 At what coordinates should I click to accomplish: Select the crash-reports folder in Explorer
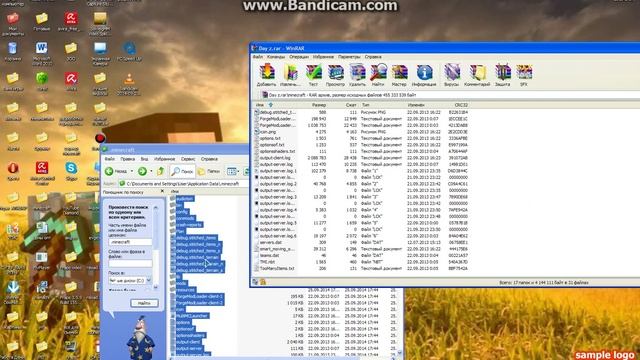tap(189, 225)
